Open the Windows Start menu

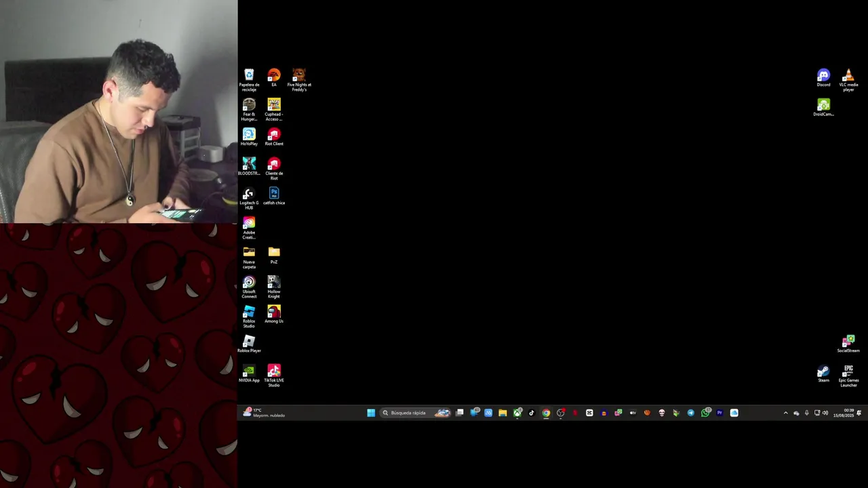(x=371, y=413)
